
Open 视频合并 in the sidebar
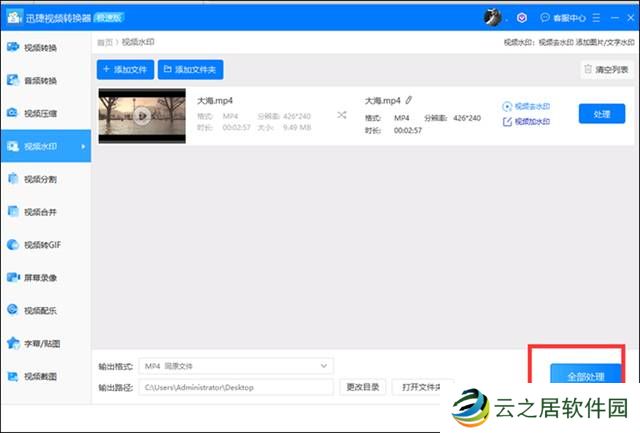(40, 212)
